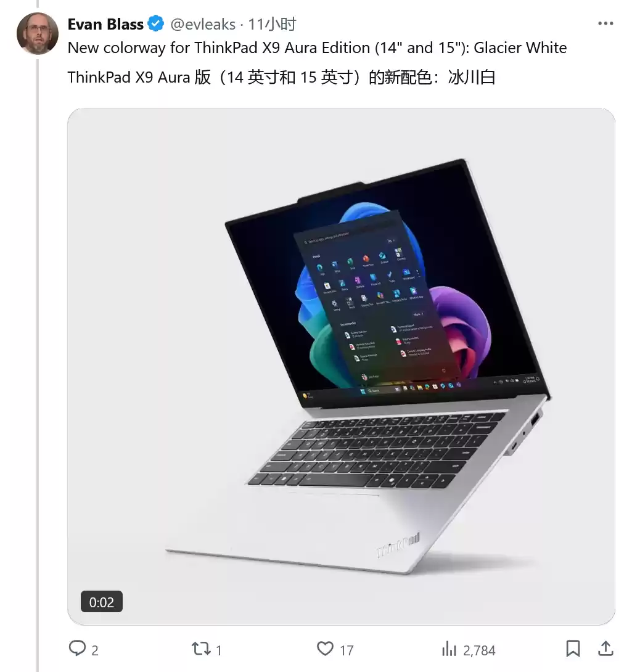Expand the All apps list in the Start menu
Image resolution: width=632 pixels, height=672 pixels.
point(391,241)
